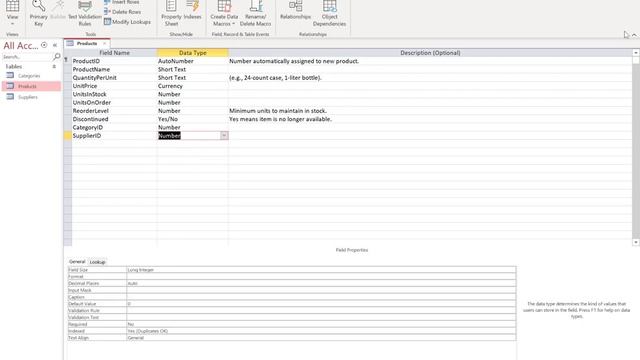640x360 pixels.
Task: Open the Indexes window
Action: click(x=193, y=11)
